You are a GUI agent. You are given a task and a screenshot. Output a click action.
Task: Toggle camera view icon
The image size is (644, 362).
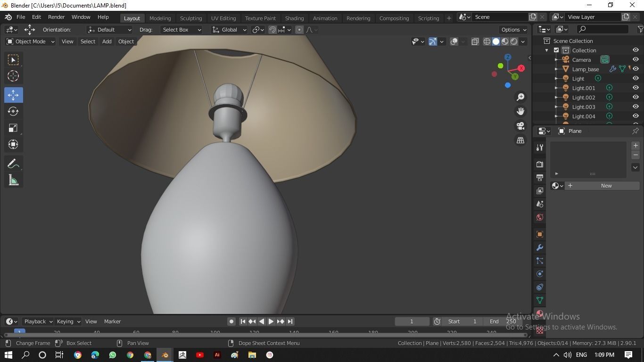(520, 126)
